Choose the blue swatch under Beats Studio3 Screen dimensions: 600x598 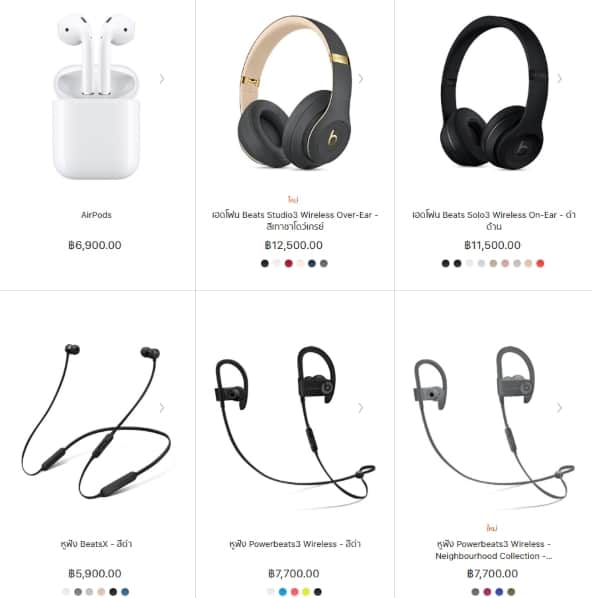(312, 263)
